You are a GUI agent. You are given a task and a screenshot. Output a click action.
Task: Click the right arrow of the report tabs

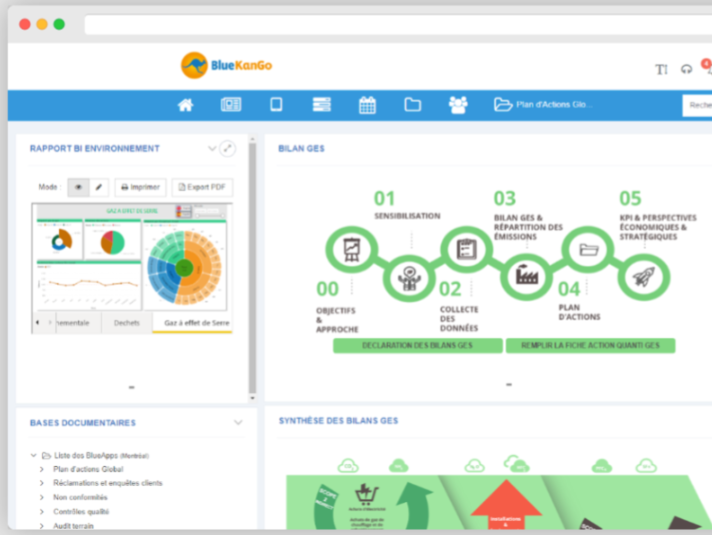(50, 322)
